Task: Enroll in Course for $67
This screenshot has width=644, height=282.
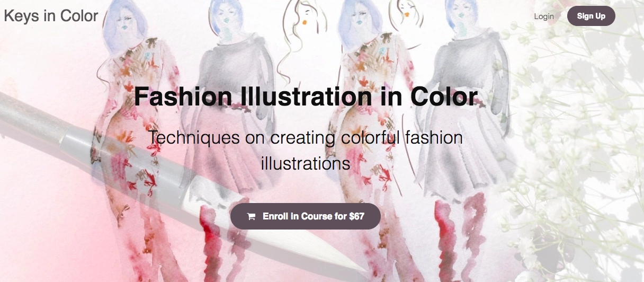Action: (x=305, y=216)
